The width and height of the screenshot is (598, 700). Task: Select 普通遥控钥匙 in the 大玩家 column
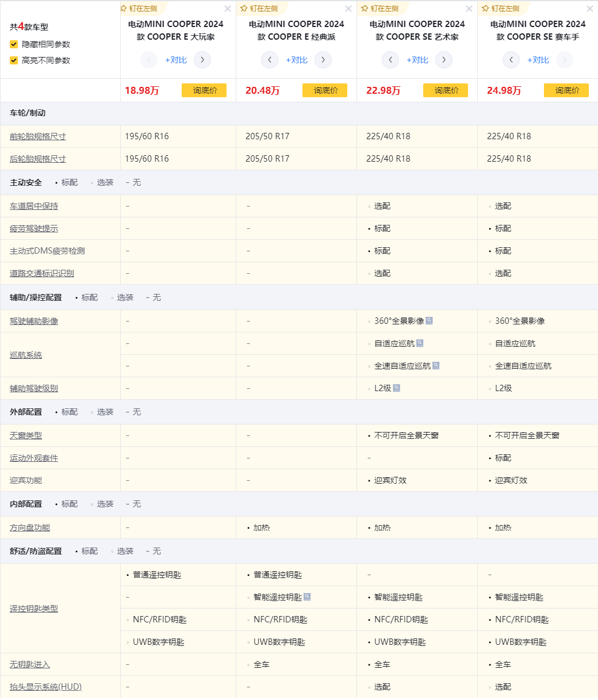[x=157, y=575]
